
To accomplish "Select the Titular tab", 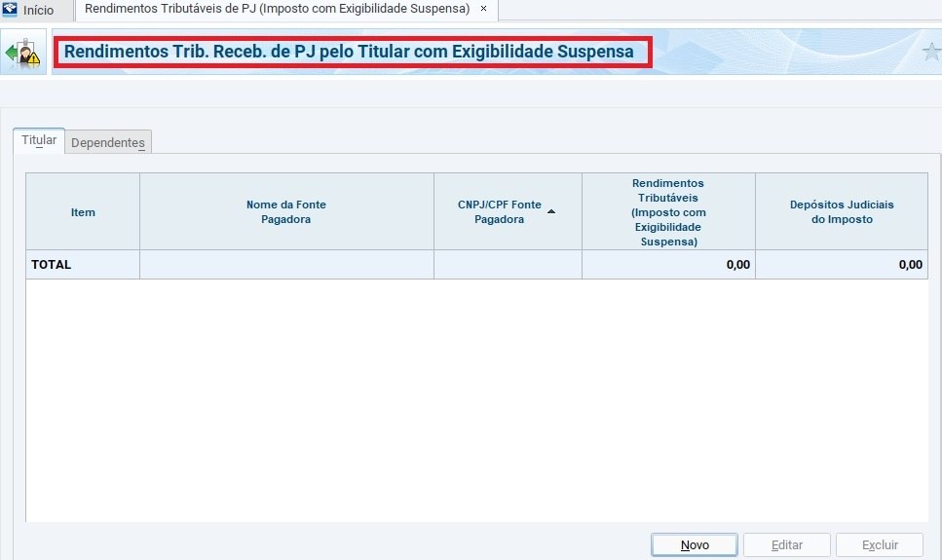I will [x=39, y=140].
